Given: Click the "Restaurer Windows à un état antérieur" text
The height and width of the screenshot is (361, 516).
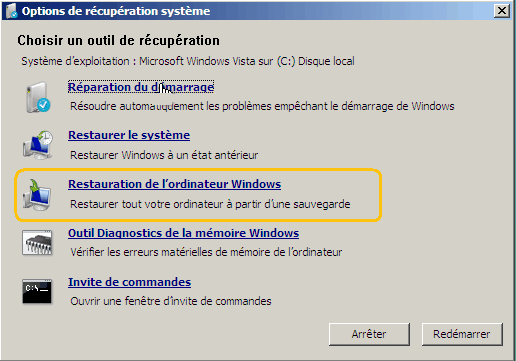Looking at the screenshot, I should click(x=164, y=155).
